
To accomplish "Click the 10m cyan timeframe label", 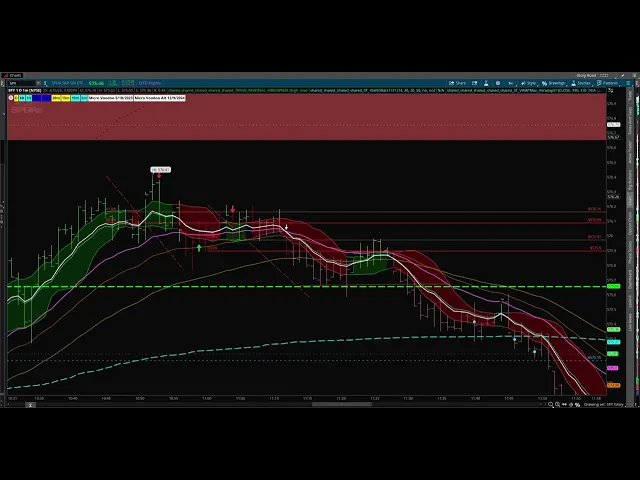I will coord(76,98).
